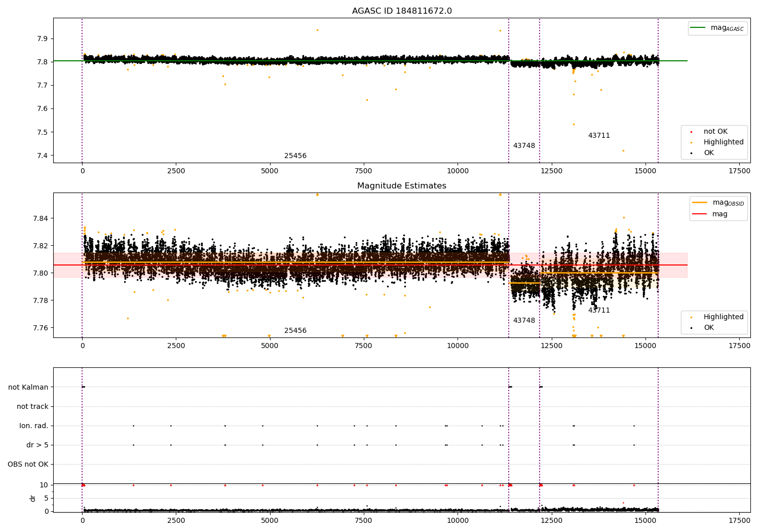Click the 'not OK' legend entry in the top plot
The height and width of the screenshot is (532, 760).
[x=715, y=132]
